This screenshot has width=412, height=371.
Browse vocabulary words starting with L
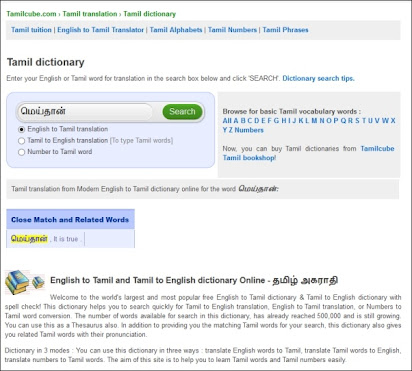click(307, 121)
